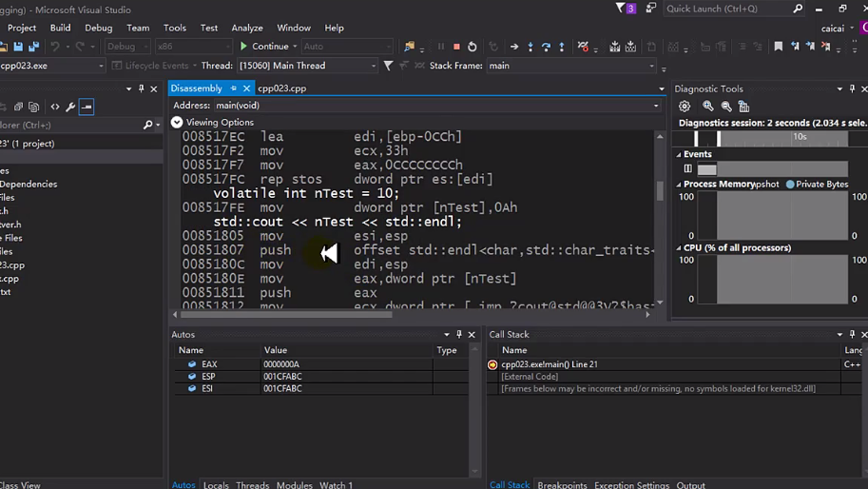Screen dimensions: 868x489
Task: Click the feedback icon beside Quick Launch
Action: [x=651, y=9]
